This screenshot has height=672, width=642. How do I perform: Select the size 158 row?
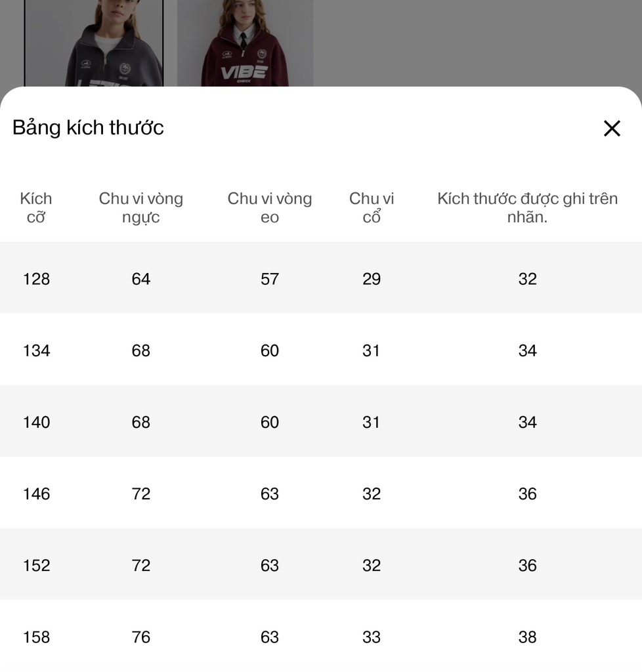(x=321, y=636)
